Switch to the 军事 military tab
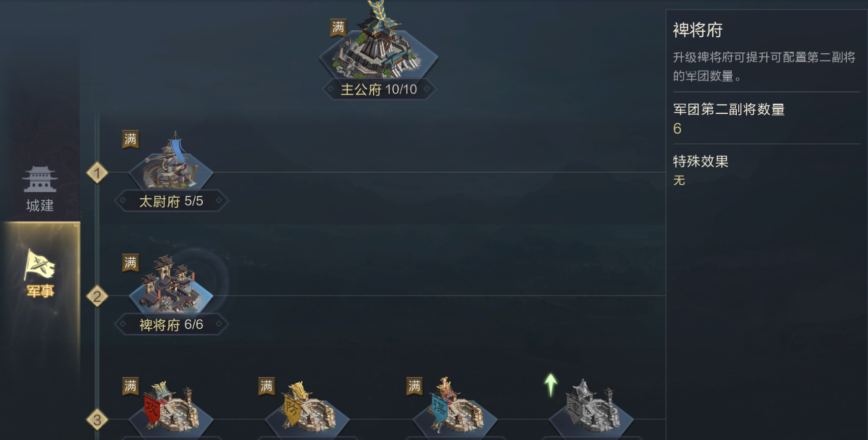Image resolution: width=868 pixels, height=440 pixels. point(40,273)
